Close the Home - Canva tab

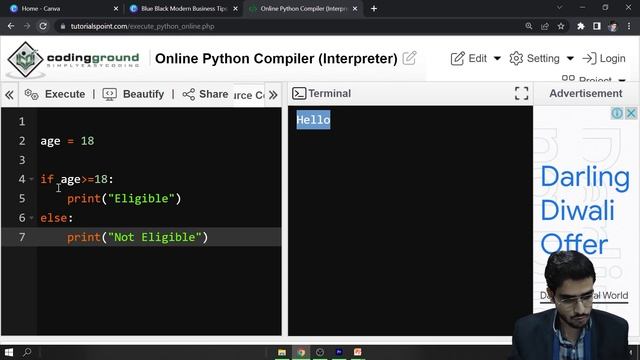[x=116, y=9]
